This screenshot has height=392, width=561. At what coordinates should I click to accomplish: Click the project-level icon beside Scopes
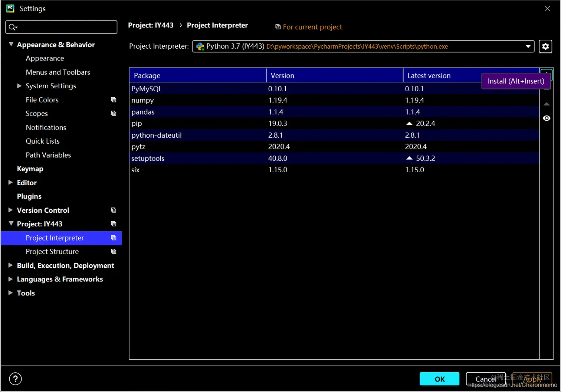point(114,113)
